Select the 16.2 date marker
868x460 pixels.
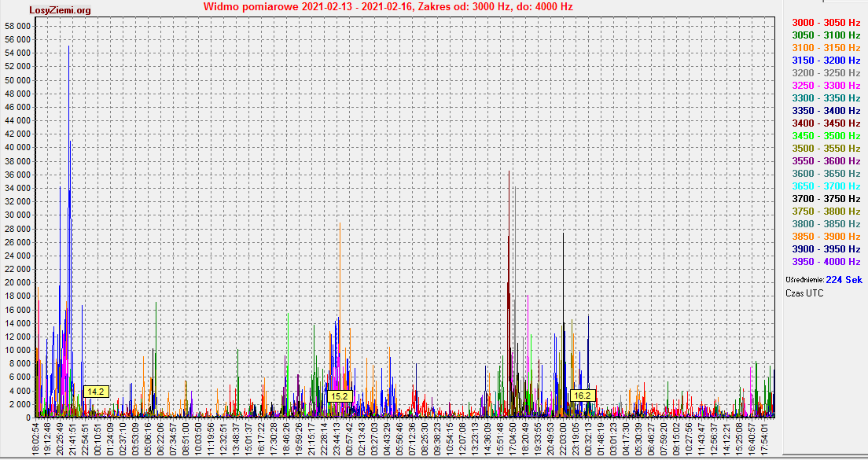[583, 396]
